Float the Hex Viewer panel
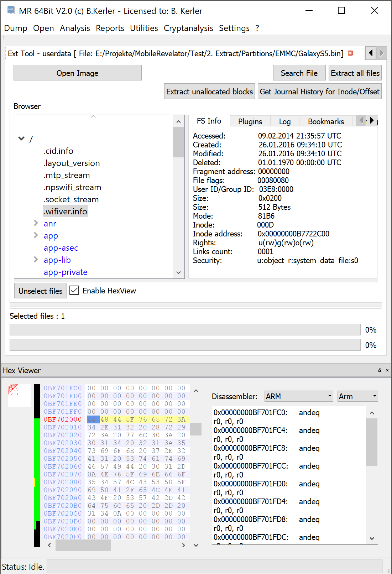Screen dimensions: 392x574 click(x=380, y=370)
